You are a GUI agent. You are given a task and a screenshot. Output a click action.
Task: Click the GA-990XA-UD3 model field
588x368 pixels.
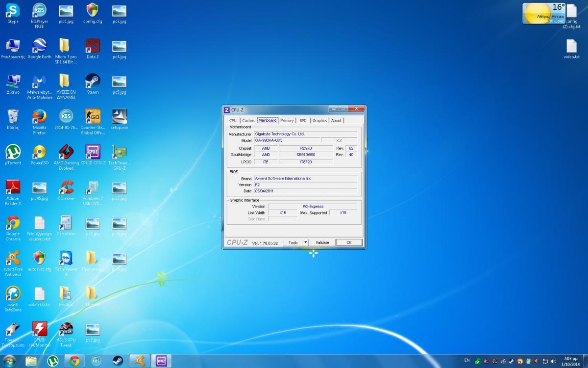pos(287,140)
